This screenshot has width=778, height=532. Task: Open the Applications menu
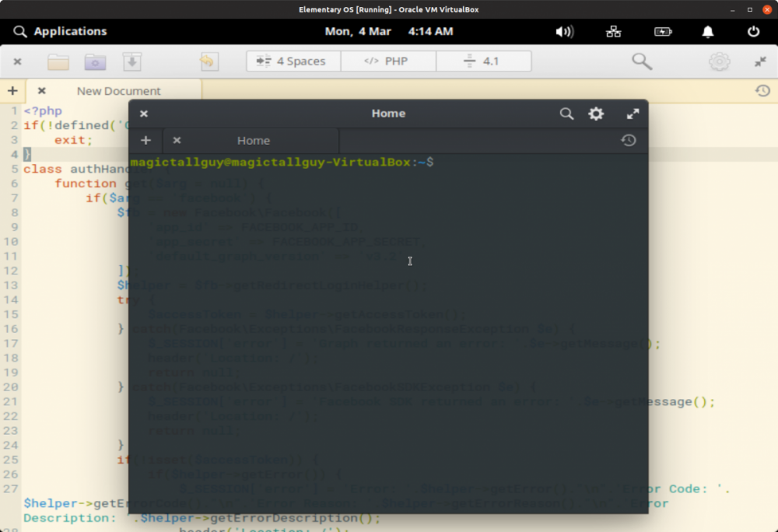click(61, 31)
